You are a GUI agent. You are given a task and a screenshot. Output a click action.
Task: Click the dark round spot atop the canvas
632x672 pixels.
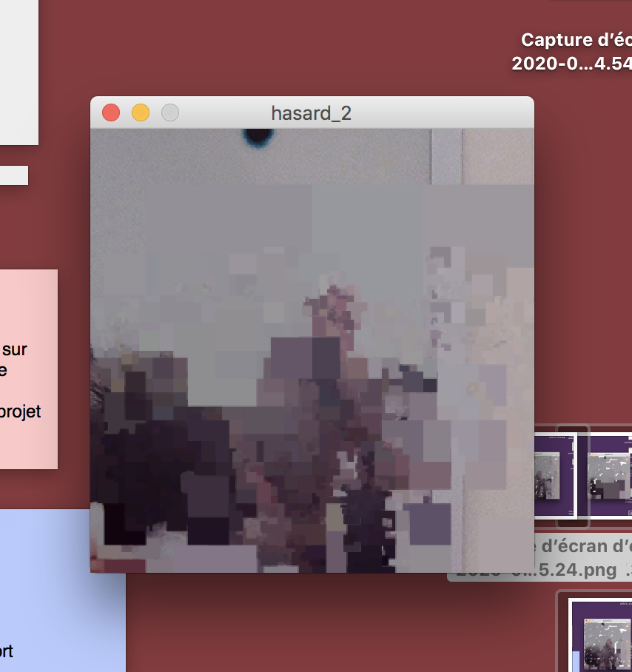point(257,135)
